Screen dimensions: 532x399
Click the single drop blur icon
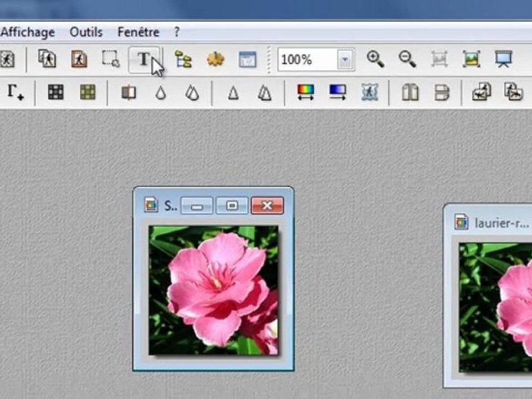[x=161, y=93]
